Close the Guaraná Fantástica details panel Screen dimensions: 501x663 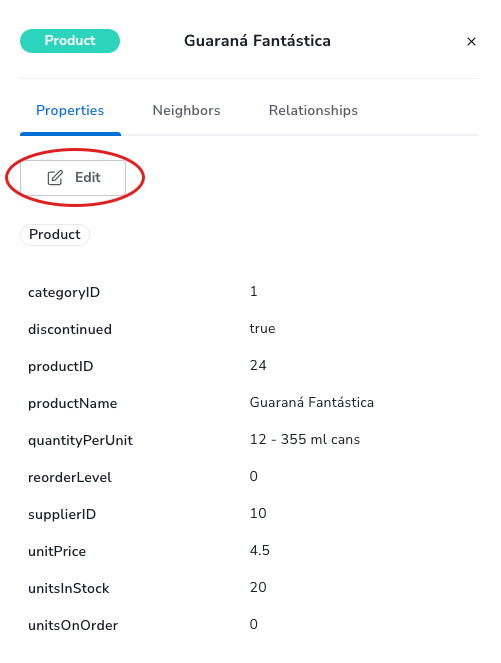coord(471,41)
